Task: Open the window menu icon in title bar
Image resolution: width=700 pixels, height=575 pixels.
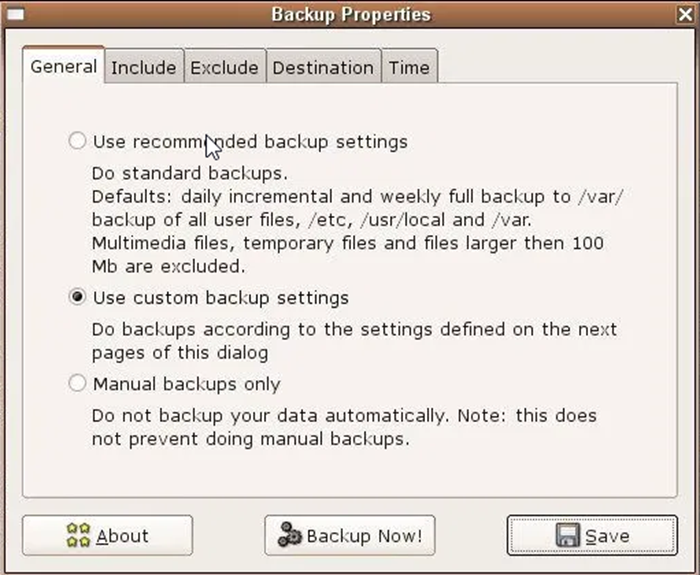Action: 15,15
